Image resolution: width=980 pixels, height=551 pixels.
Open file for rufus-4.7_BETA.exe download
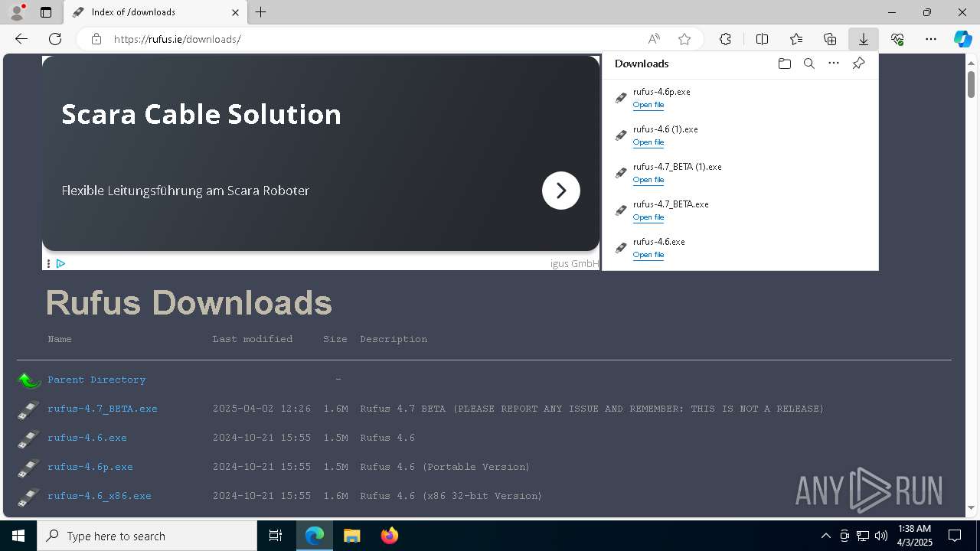[648, 217]
